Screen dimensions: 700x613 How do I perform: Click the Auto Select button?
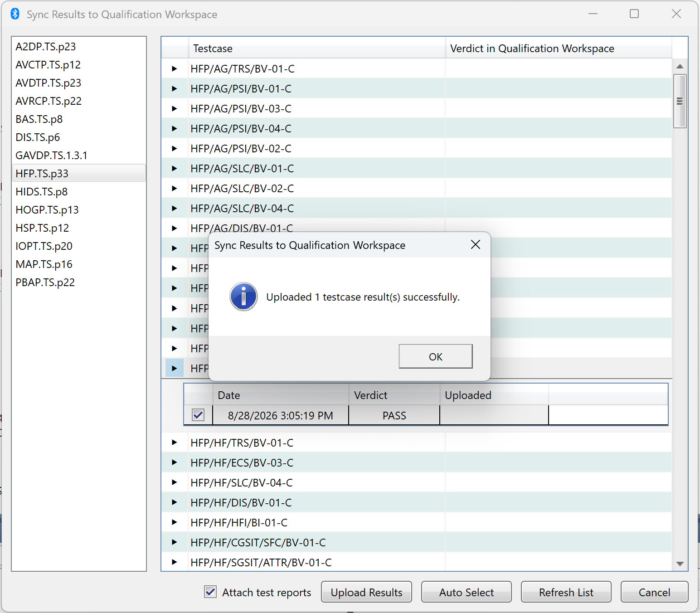click(466, 592)
